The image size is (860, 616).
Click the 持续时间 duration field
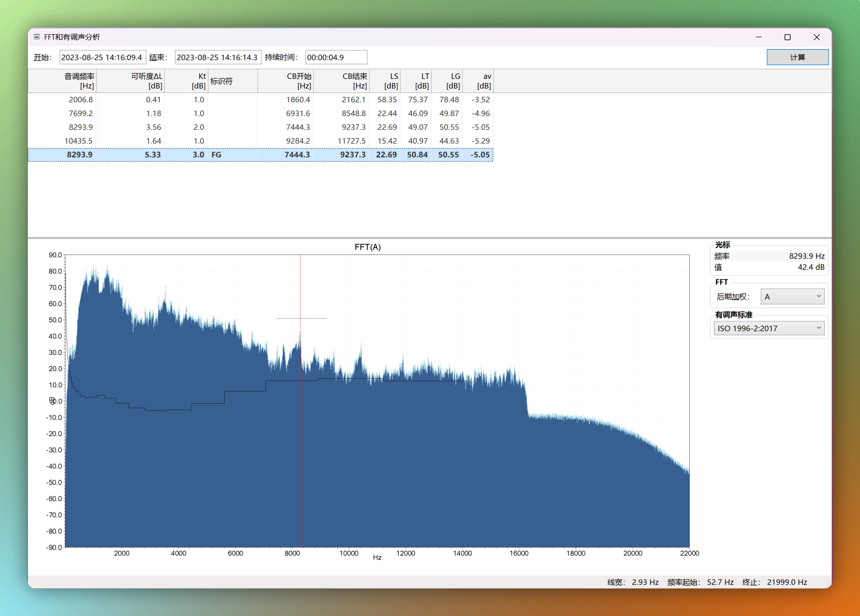click(x=336, y=58)
